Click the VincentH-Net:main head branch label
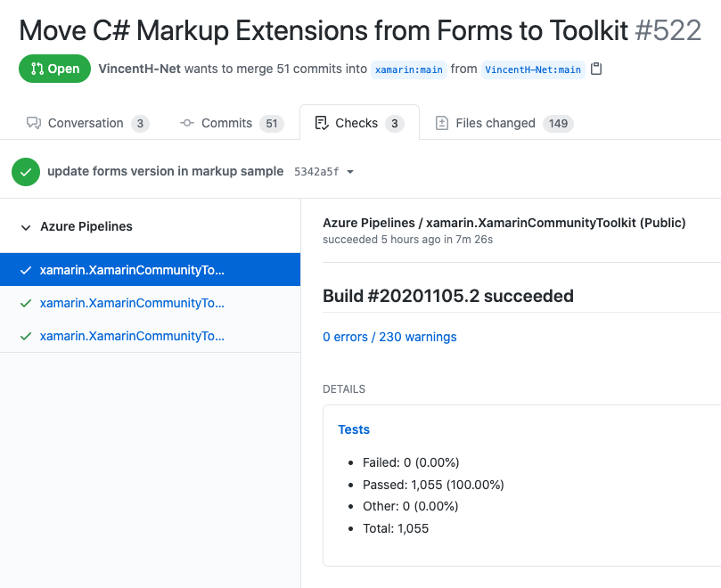Image resolution: width=721 pixels, height=588 pixels. pos(533,69)
